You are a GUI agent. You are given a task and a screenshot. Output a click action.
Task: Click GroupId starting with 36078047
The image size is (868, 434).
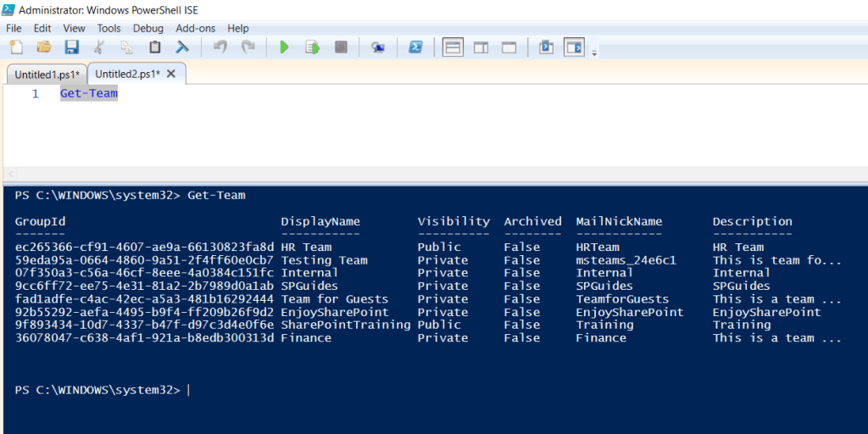(144, 337)
